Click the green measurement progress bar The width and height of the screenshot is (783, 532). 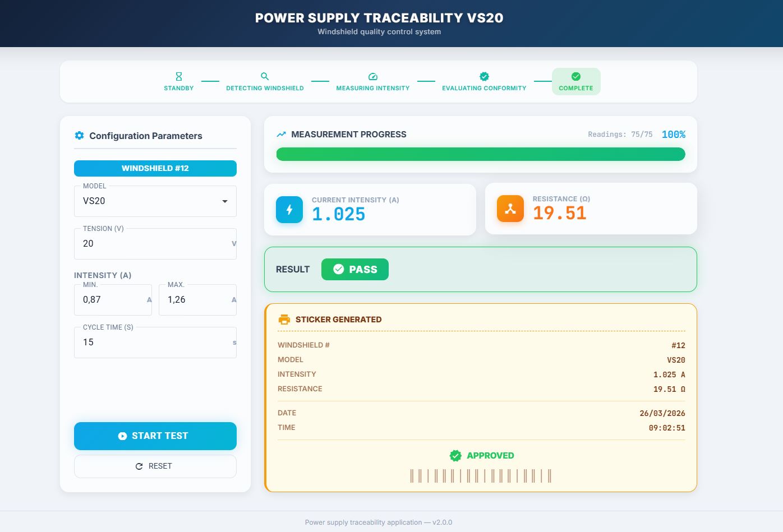481,154
